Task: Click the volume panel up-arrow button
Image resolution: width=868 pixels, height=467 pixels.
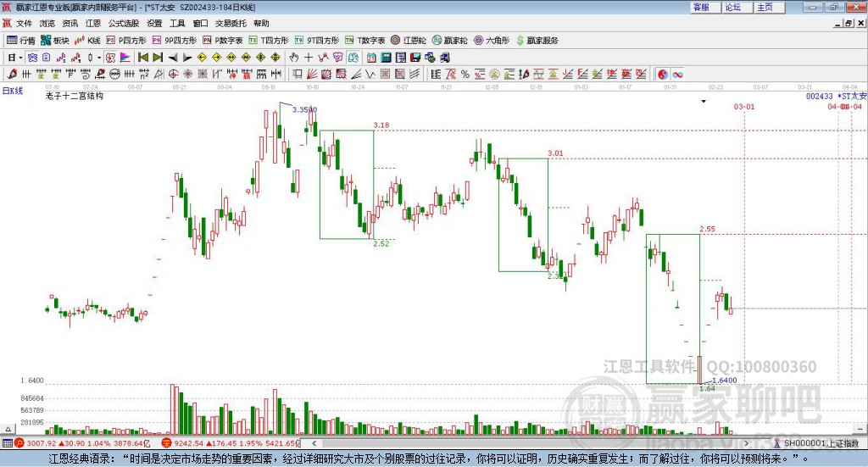Action: pos(8,429)
